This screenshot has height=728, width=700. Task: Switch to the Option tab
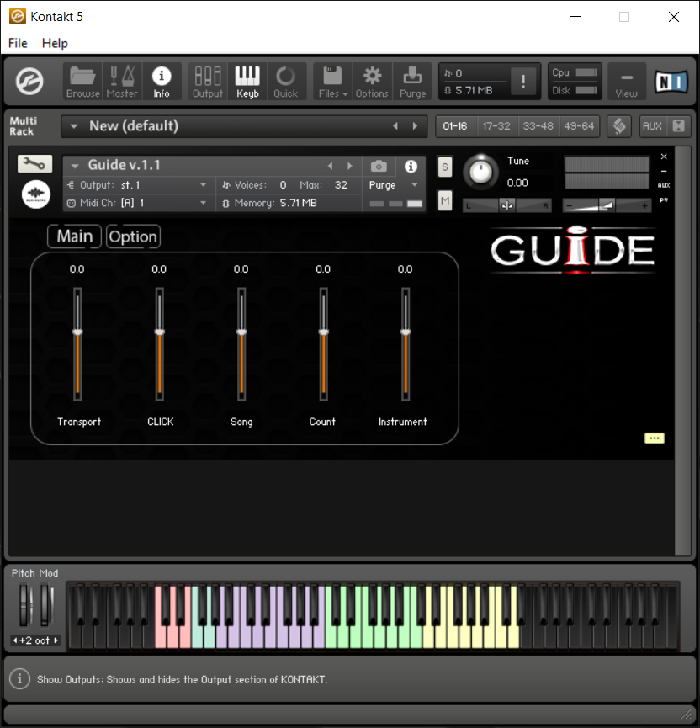(x=133, y=236)
